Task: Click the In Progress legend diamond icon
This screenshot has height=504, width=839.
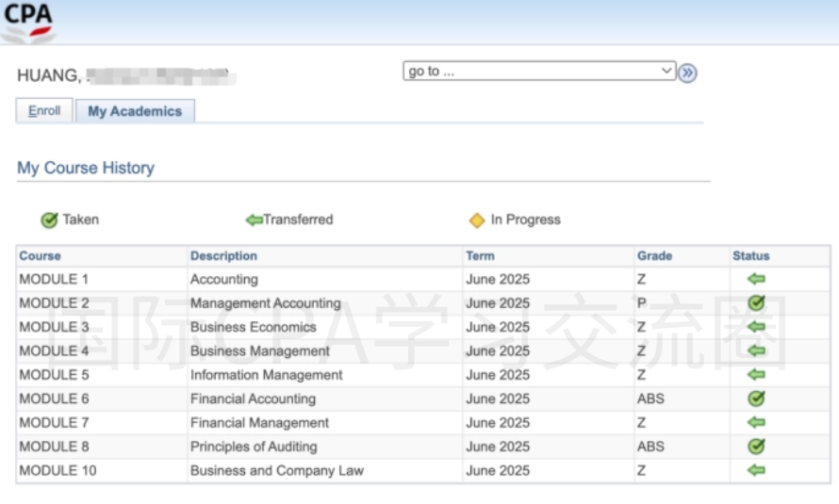Action: click(x=477, y=220)
